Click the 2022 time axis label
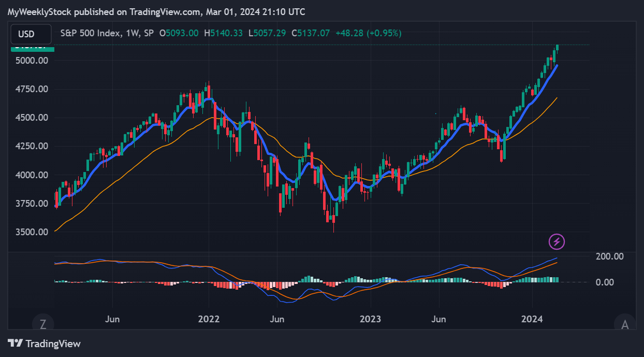The width and height of the screenshot is (644, 357). tap(209, 319)
